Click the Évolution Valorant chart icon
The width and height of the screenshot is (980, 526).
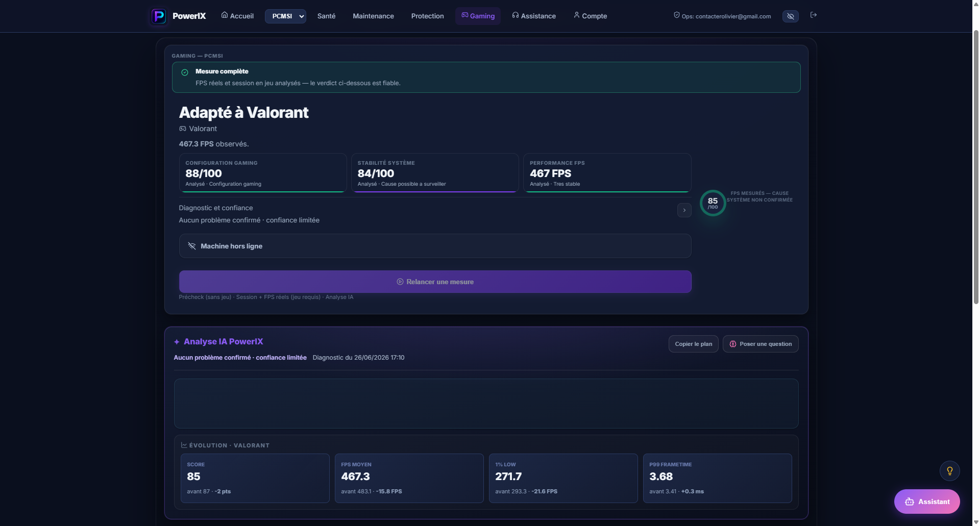coord(184,445)
